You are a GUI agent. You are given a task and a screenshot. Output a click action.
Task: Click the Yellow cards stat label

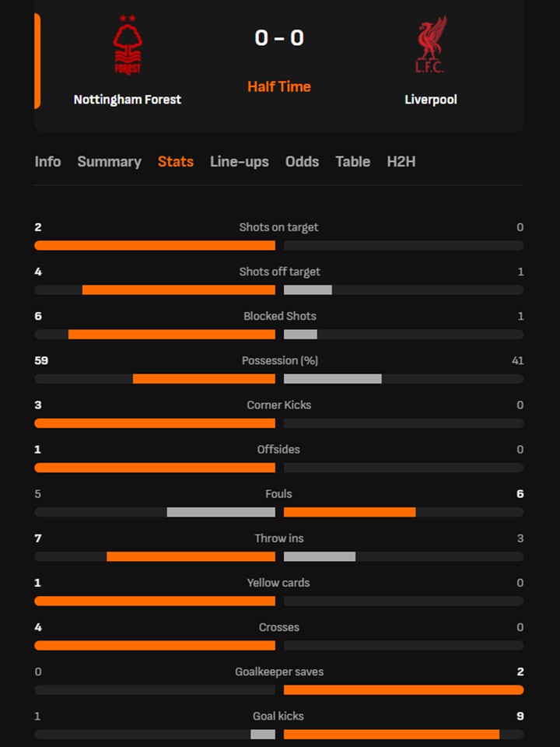click(279, 583)
